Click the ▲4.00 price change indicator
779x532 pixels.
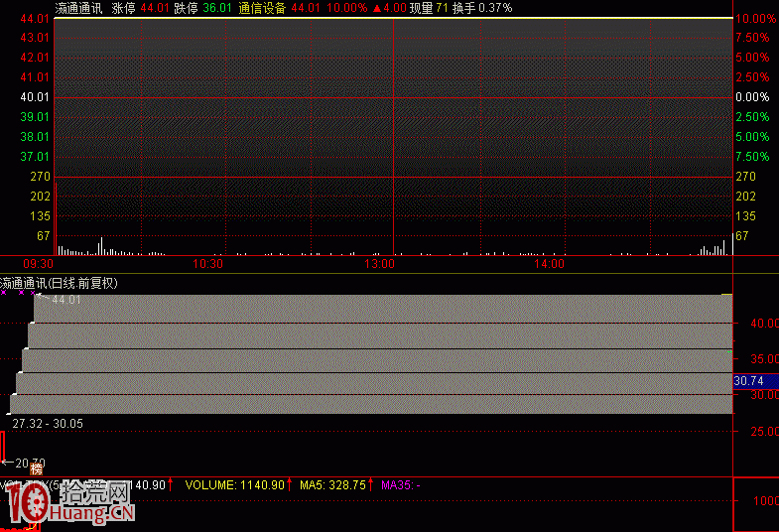click(x=389, y=8)
